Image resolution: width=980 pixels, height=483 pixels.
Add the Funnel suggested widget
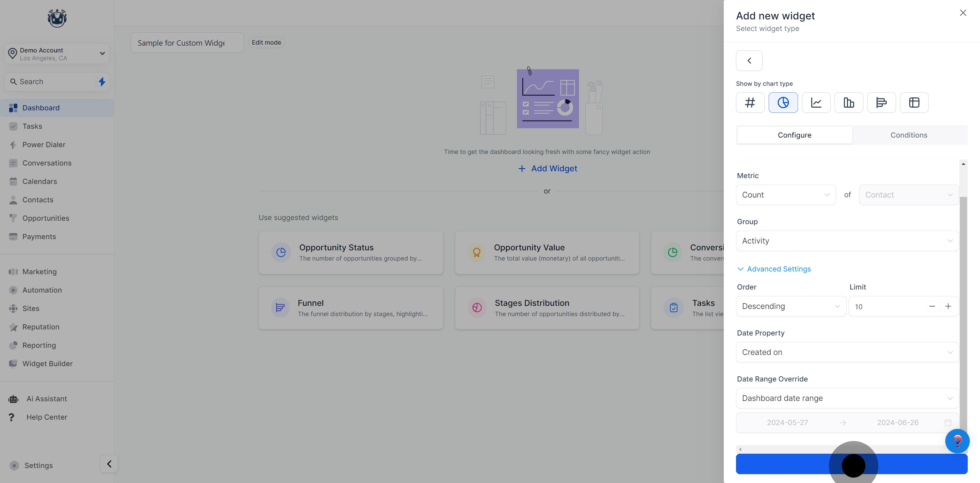pos(351,308)
